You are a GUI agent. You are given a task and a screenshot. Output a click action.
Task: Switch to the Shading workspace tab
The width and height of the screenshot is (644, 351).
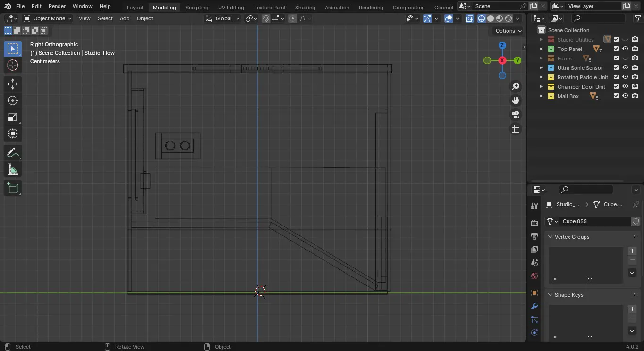[305, 8]
